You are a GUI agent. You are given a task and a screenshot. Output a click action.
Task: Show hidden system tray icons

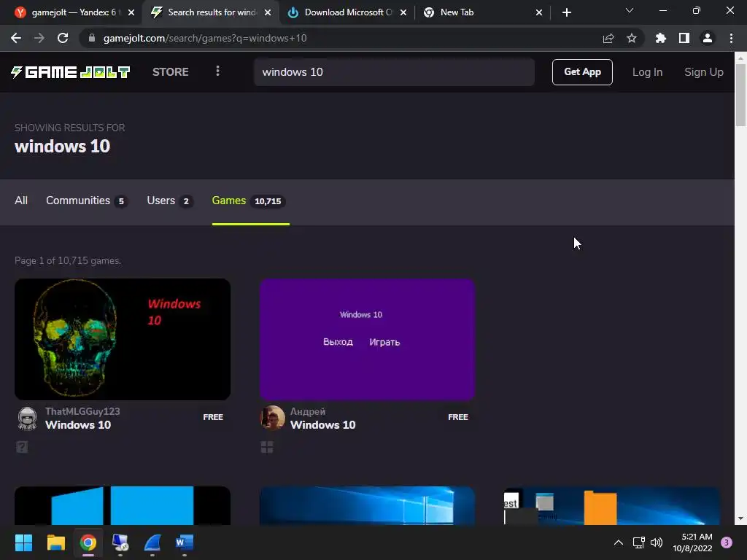click(x=619, y=542)
